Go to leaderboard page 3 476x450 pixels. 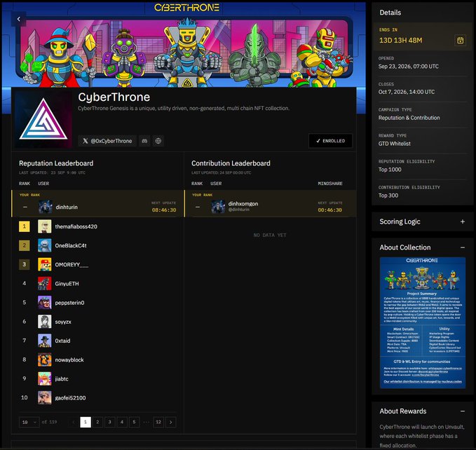109,422
